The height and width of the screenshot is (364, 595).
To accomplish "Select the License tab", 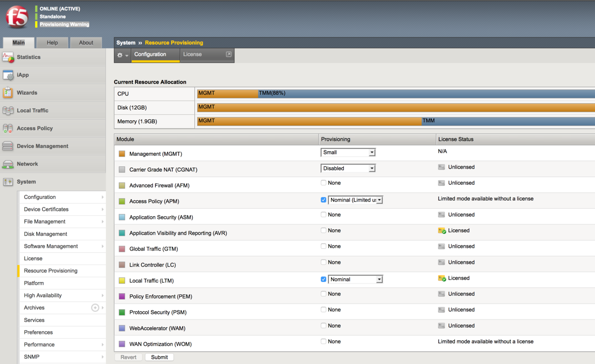I will [x=207, y=55].
